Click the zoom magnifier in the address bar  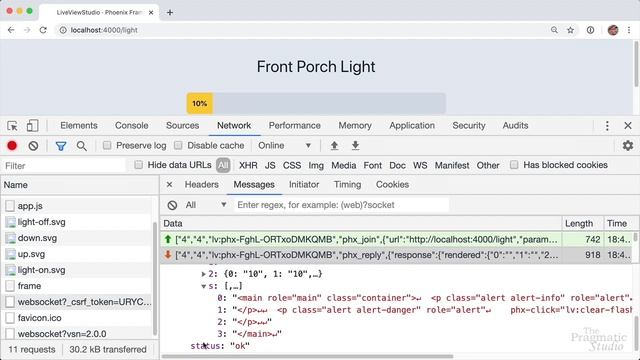tap(554, 30)
